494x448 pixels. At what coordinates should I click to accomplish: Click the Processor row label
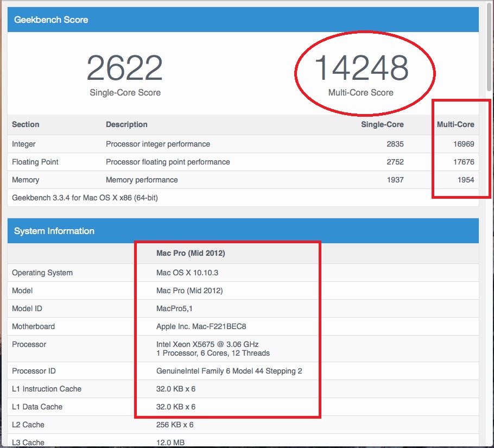point(29,345)
